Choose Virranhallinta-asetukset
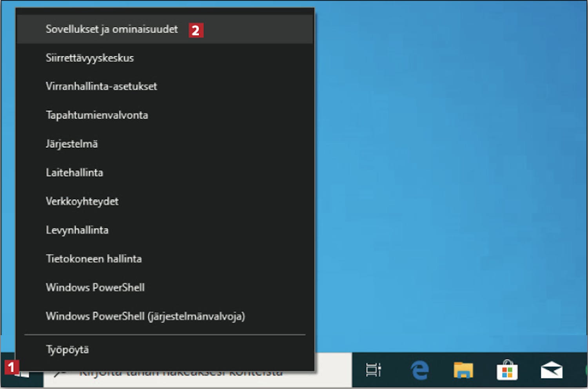The width and height of the screenshot is (588, 389). 101,87
